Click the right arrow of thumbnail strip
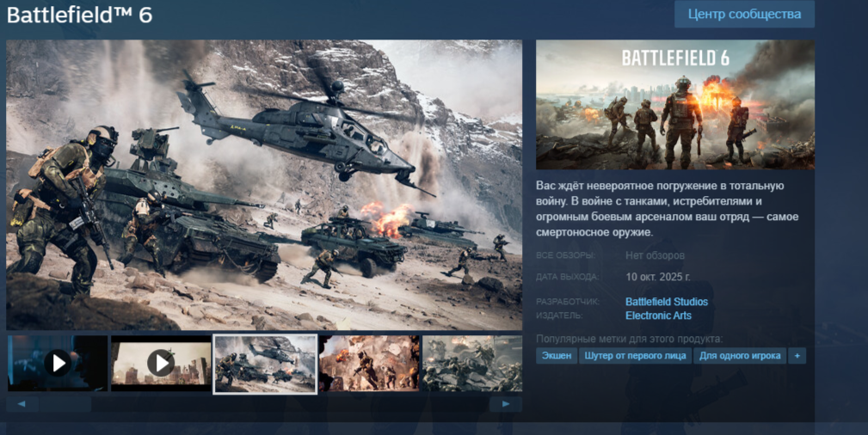The height and width of the screenshot is (435, 868). click(506, 404)
